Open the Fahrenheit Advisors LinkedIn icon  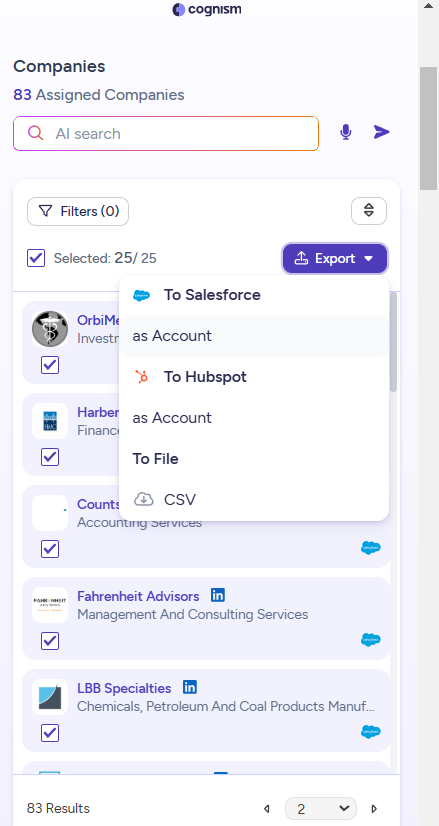[218, 595]
